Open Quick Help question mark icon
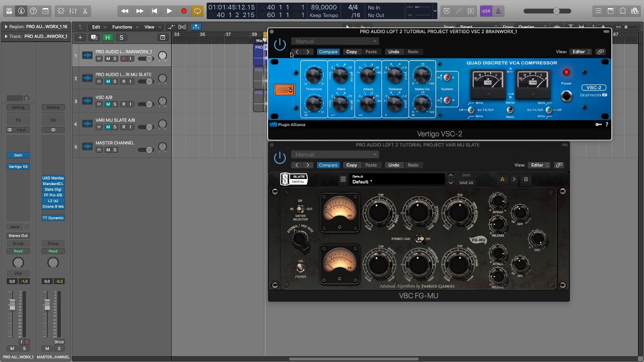Image resolution: width=644 pixels, height=362 pixels. coord(33,11)
